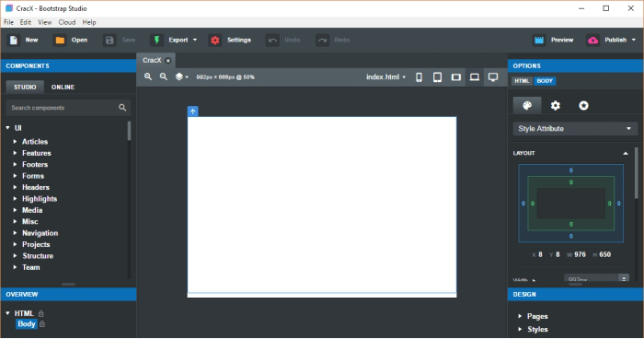Expand Pages in Design panel

[520, 316]
